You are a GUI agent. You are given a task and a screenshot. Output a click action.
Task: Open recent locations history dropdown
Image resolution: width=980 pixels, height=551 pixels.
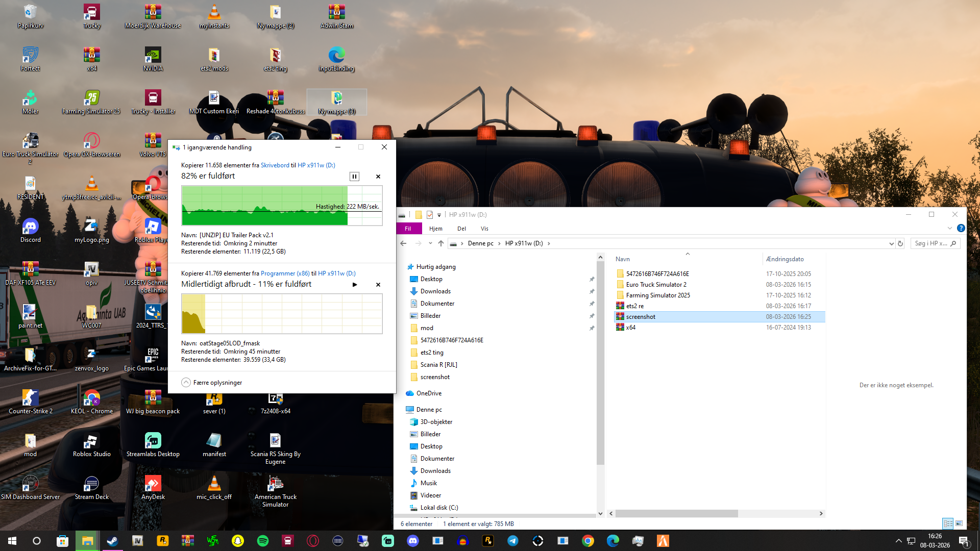[430, 243]
